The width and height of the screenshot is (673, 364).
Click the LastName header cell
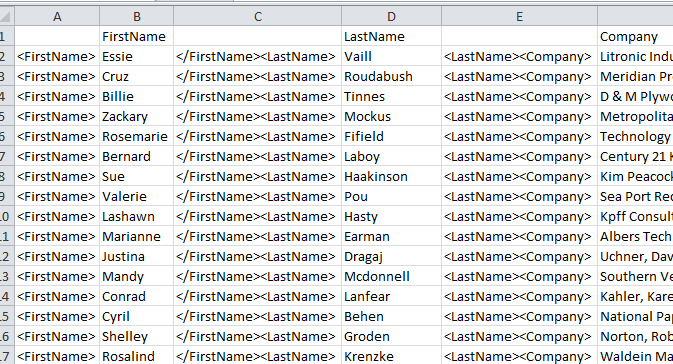click(391, 36)
